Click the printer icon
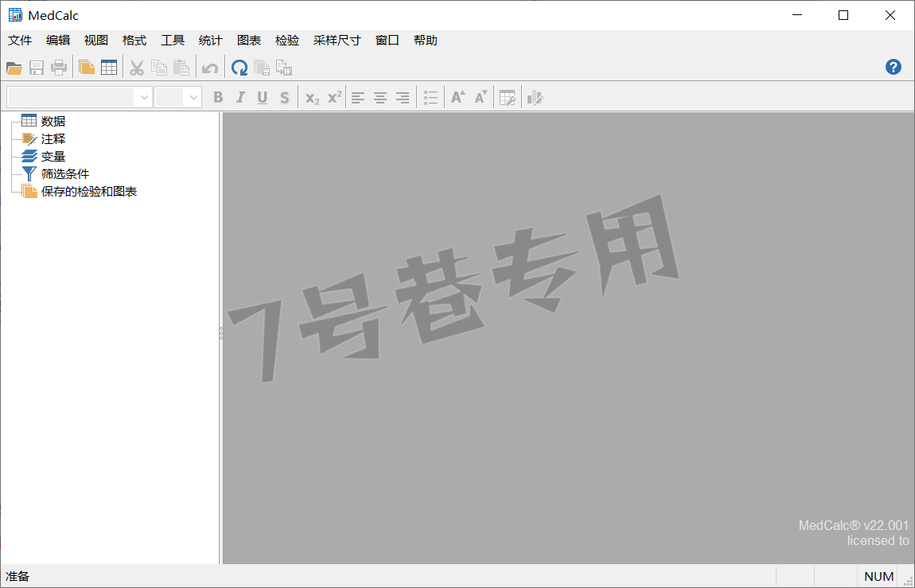 coord(59,68)
